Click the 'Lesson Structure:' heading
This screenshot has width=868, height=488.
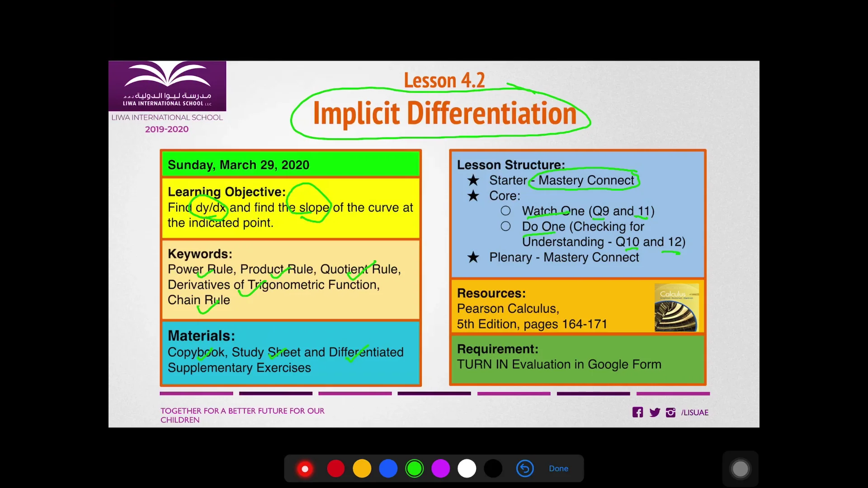click(x=511, y=164)
